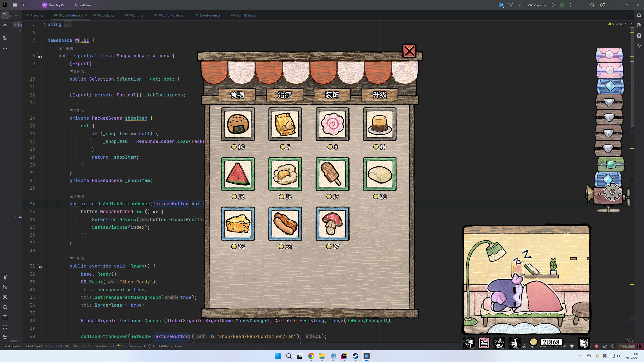Toggle the ceiling lamp icon in pet toolbar
Image resolution: width=644 pixels, height=362 pixels.
499,343
